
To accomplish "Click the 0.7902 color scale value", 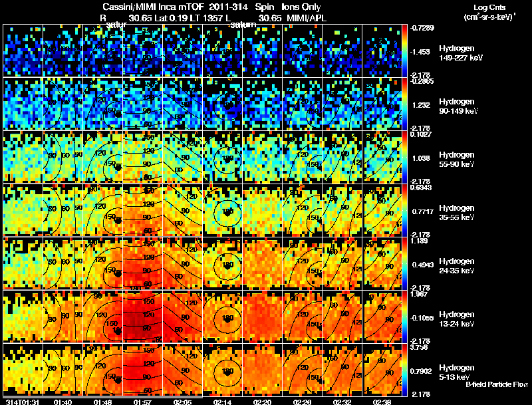I will tap(420, 371).
